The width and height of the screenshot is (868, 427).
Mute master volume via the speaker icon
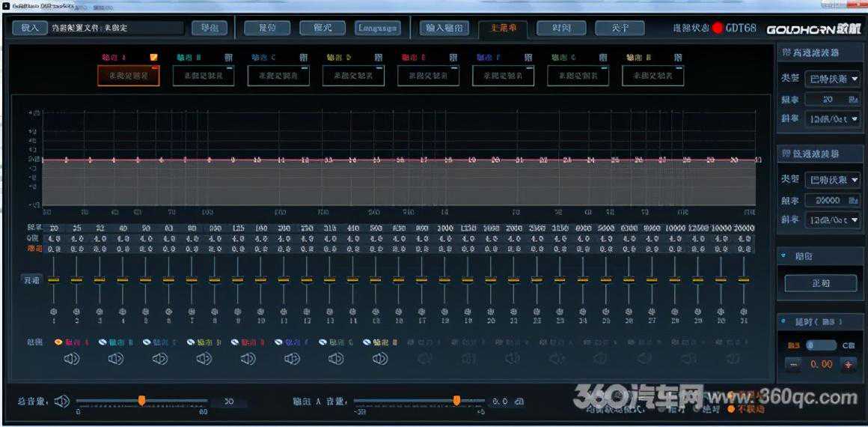point(63,402)
